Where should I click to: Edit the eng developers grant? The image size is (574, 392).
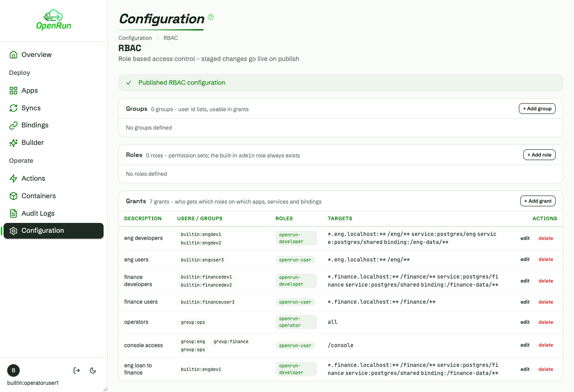click(525, 239)
